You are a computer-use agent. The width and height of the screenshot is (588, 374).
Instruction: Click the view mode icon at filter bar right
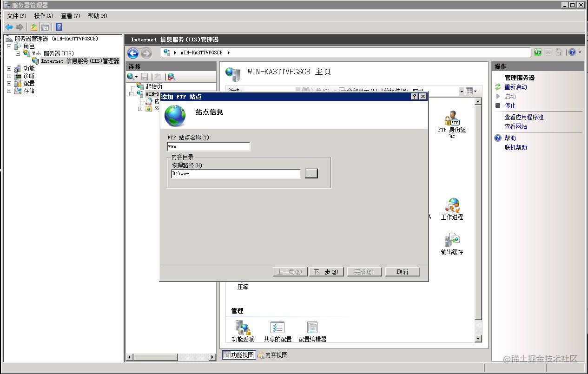[469, 91]
